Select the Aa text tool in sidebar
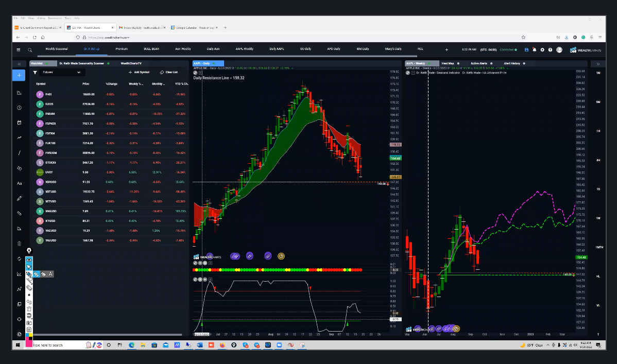The height and width of the screenshot is (364, 617). point(19,183)
